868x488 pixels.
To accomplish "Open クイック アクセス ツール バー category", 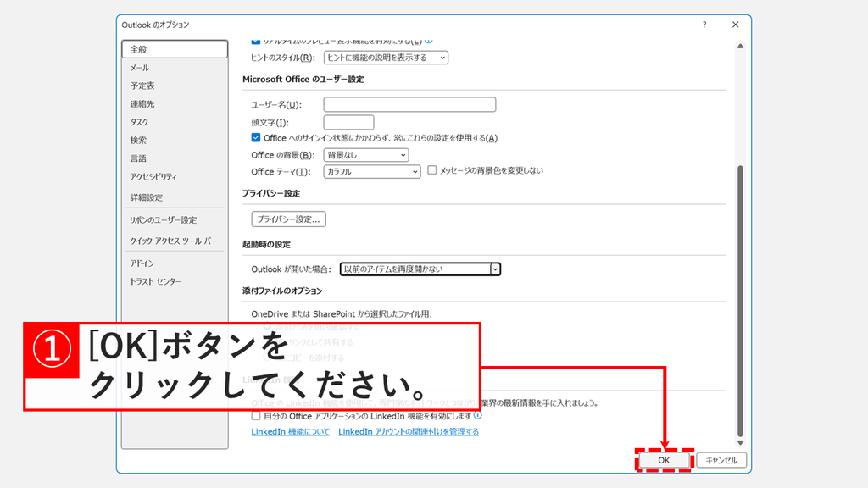I will [175, 241].
